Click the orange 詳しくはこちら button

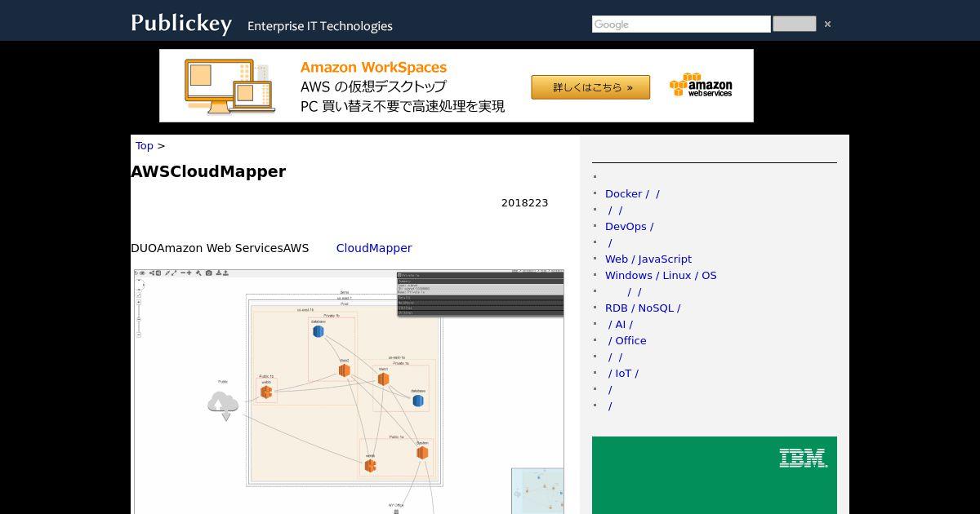point(590,87)
